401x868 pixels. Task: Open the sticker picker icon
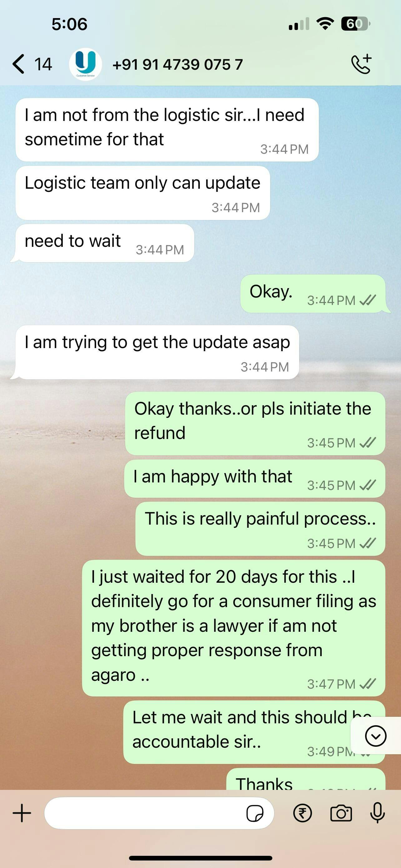point(255,813)
